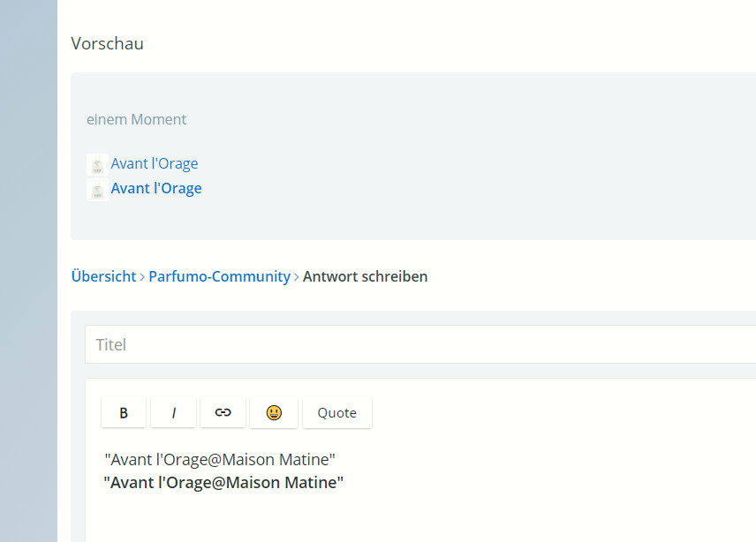Open the bold Avant l'Orage preview link
Screen dimensions: 756x542
156,188
